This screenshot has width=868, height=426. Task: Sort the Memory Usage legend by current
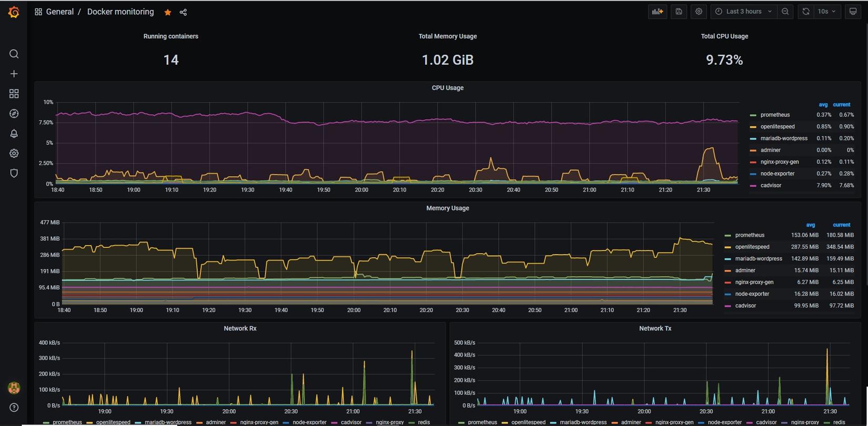841,225
